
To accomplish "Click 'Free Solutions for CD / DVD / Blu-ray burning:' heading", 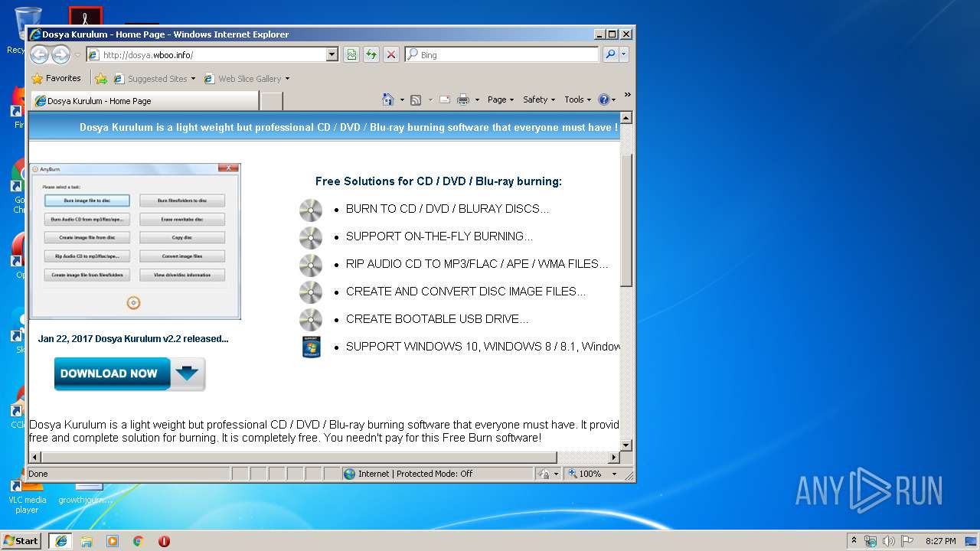I will (439, 181).
